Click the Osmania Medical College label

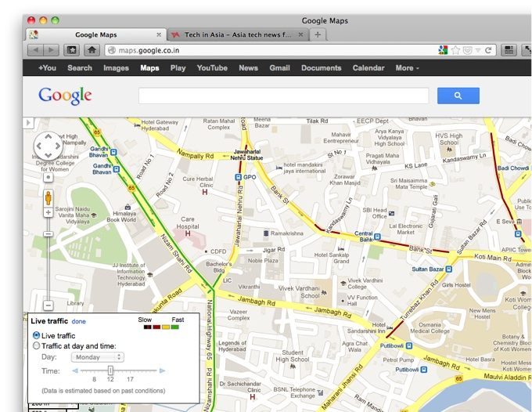[430, 327]
